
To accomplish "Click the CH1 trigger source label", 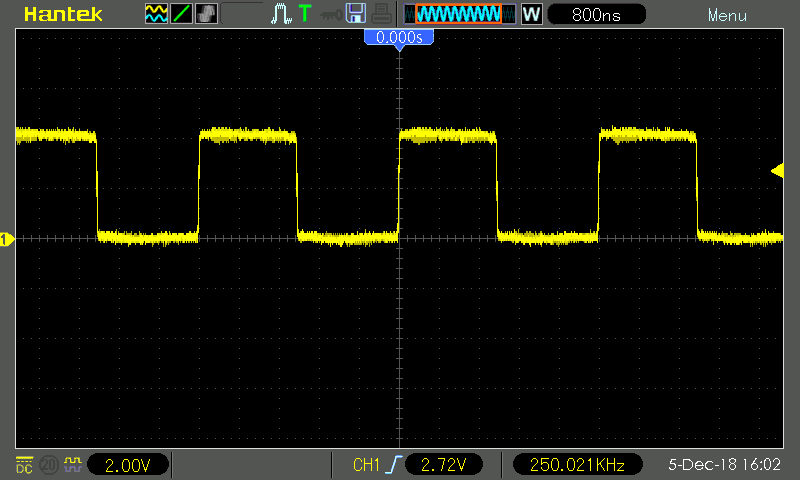I will (x=366, y=465).
